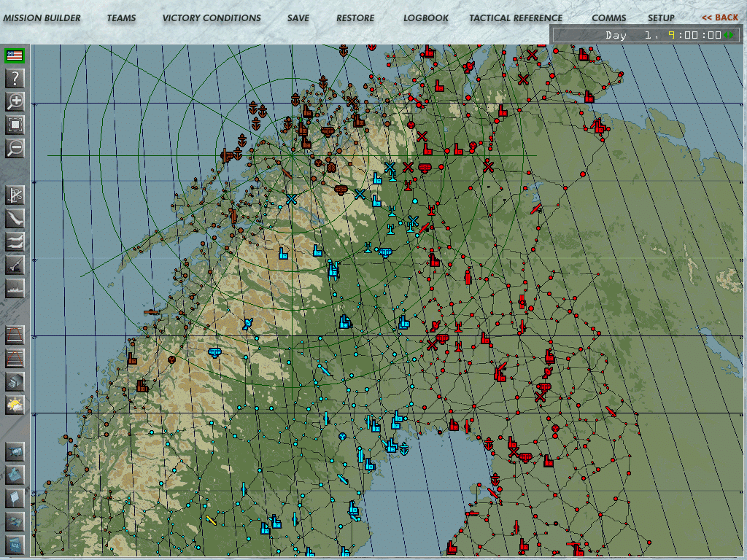Viewport: 747px width, 560px height.
Task: Open the upper flight profile graph icon
Action: (15, 335)
